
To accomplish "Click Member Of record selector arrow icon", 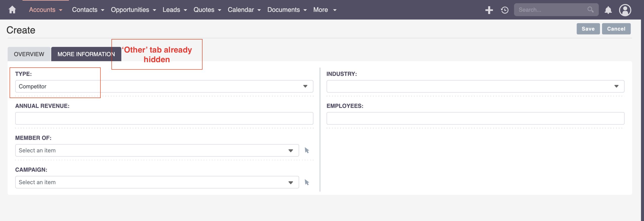I will point(307,150).
